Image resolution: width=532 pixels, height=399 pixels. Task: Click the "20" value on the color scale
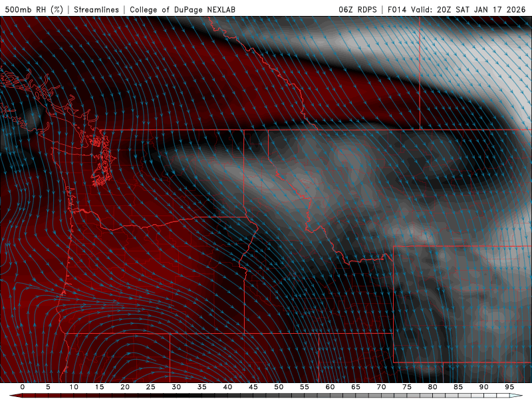125,387
